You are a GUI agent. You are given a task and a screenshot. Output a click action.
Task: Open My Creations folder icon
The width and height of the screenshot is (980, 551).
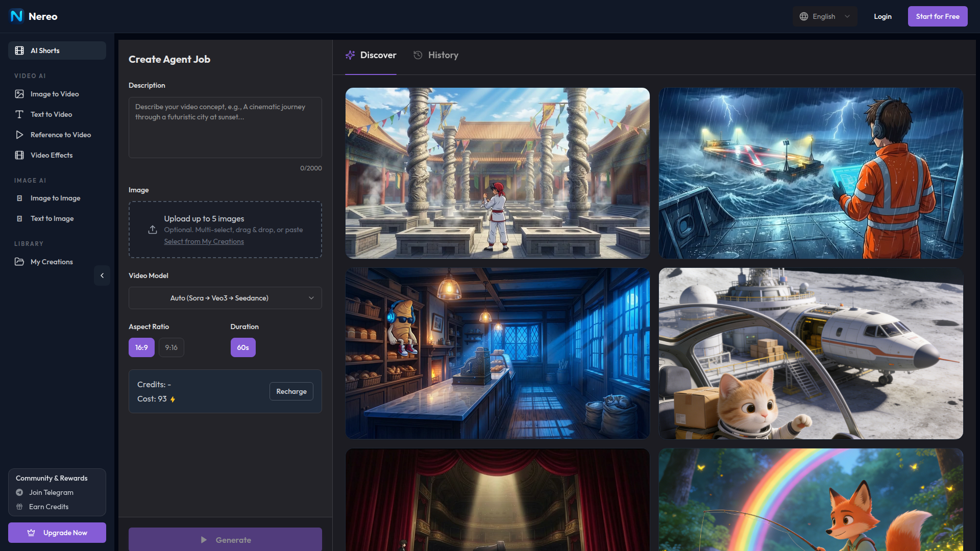[x=19, y=262]
